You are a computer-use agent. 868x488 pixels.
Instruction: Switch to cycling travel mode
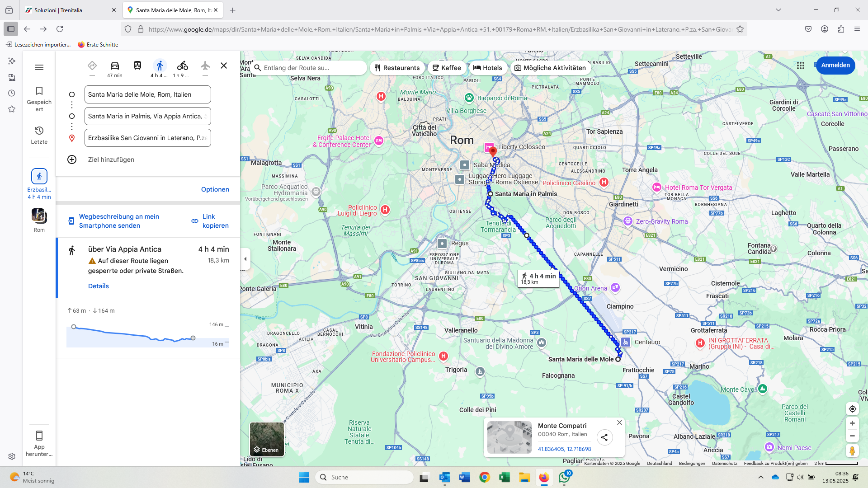(182, 69)
